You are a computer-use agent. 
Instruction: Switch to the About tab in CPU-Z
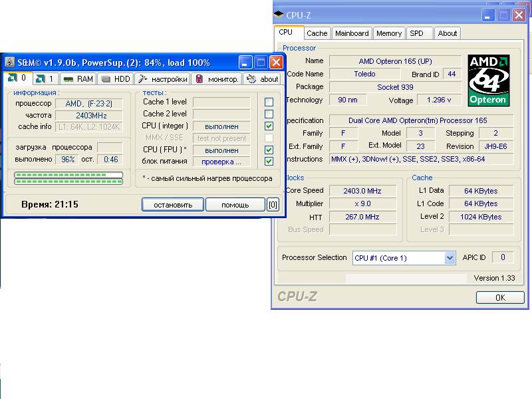[447, 33]
